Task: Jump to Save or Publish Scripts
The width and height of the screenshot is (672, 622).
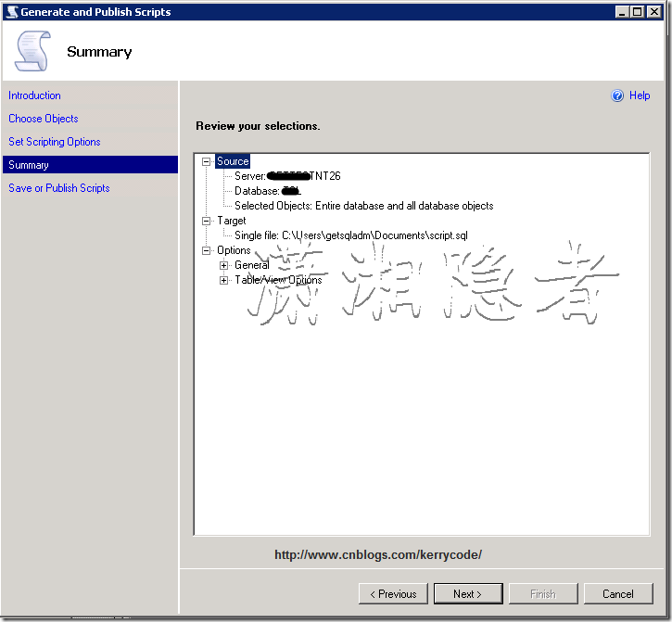Action: click(59, 188)
